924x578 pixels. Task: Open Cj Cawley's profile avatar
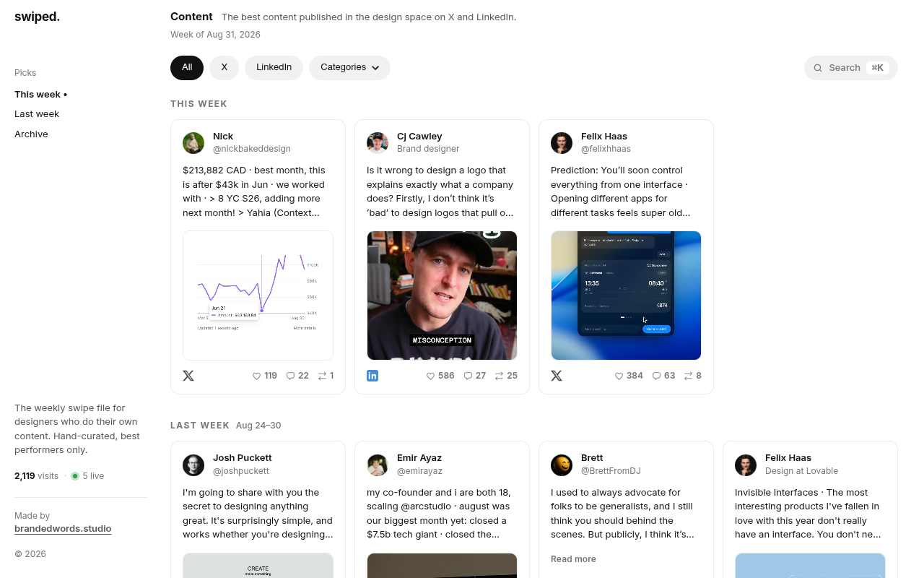click(x=378, y=143)
